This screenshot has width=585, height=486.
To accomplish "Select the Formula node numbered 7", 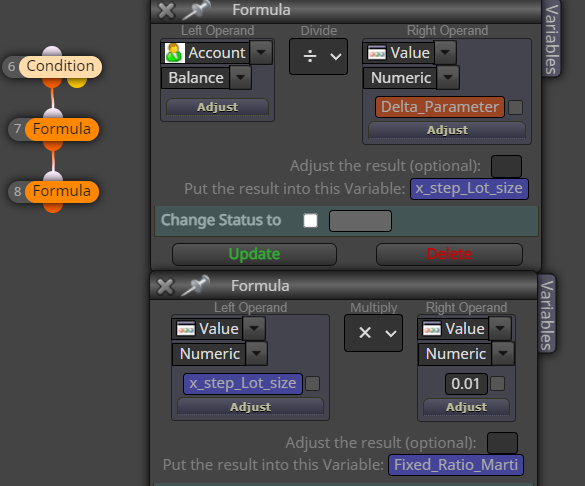I will point(62,129).
